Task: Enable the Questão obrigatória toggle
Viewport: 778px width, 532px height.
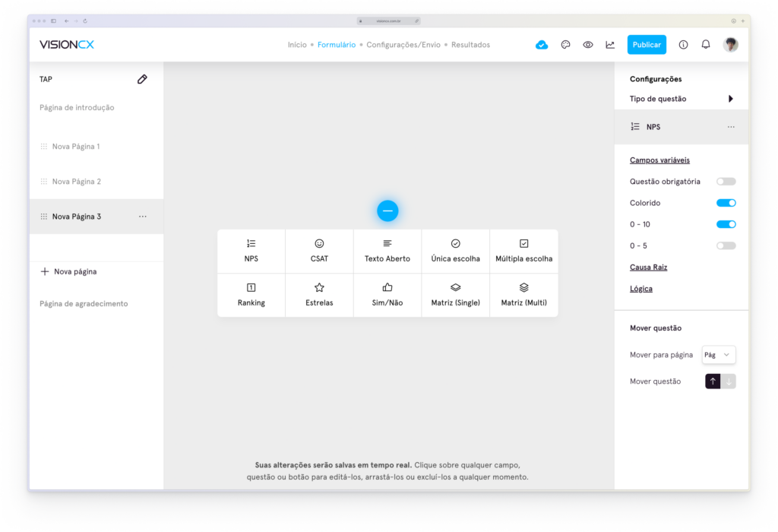Action: tap(726, 182)
